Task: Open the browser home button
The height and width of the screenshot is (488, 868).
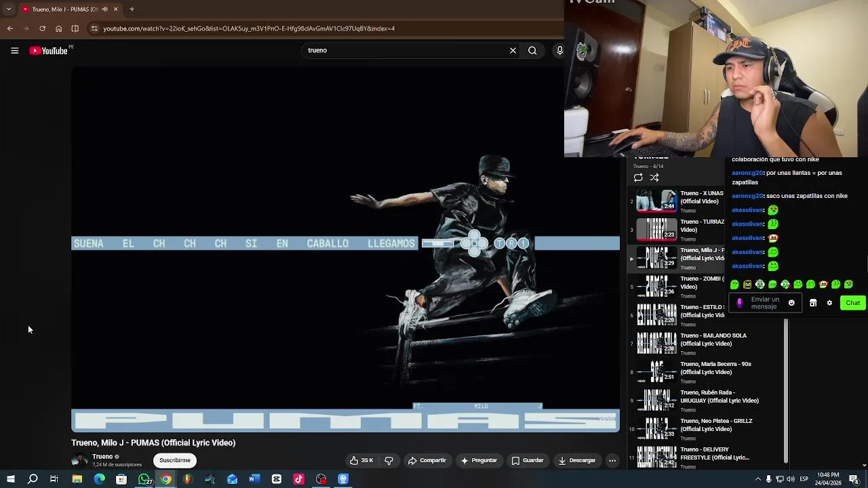Action: [x=58, y=28]
